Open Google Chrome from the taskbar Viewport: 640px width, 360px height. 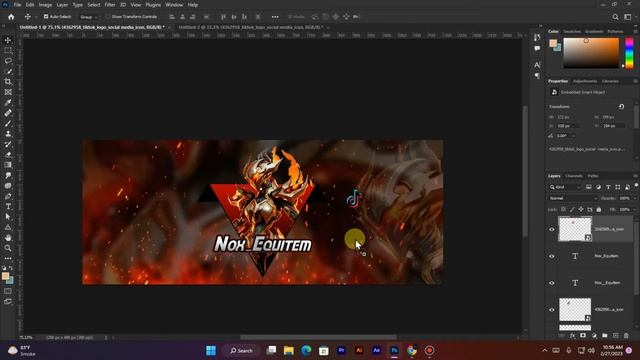pyautogui.click(x=412, y=351)
